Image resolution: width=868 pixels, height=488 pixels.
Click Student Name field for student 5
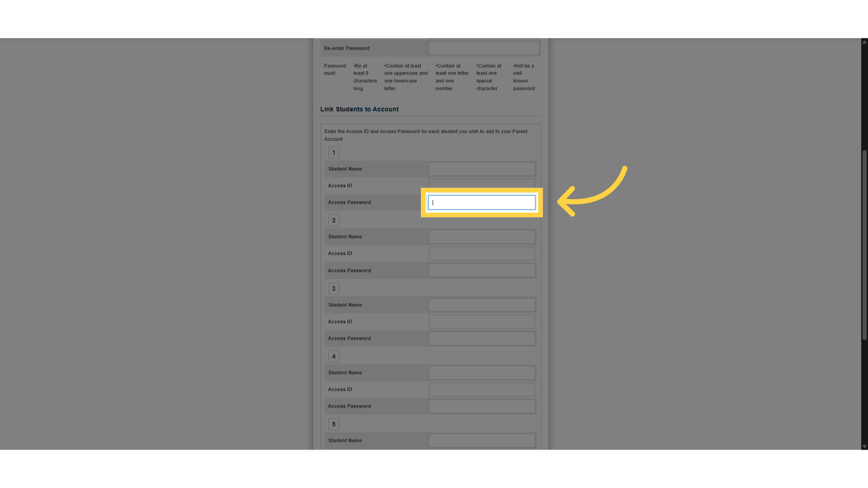482,441
